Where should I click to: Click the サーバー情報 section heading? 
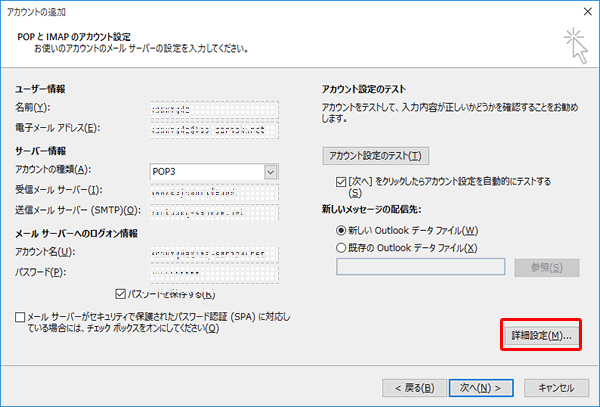coord(41,151)
